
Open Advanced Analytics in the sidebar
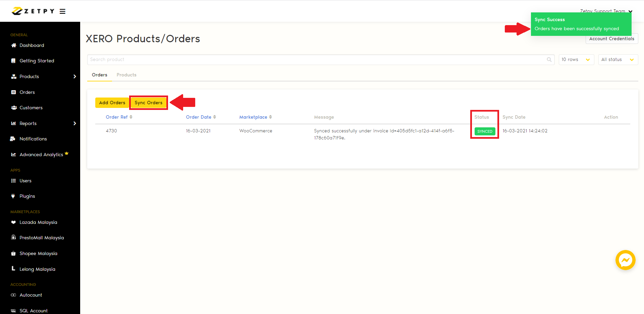pyautogui.click(x=41, y=154)
